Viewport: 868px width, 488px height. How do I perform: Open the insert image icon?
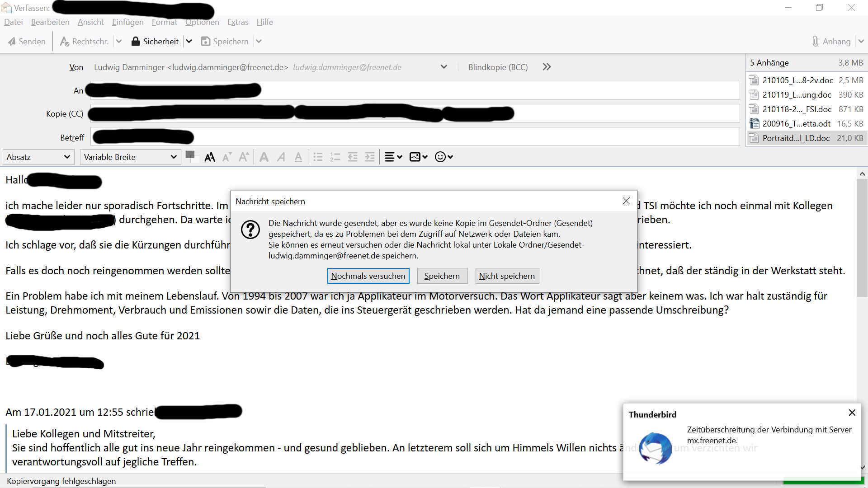coord(415,157)
